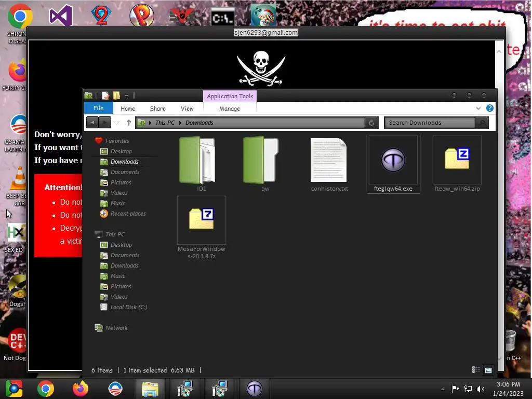Click the Back navigation arrow

click(x=92, y=123)
